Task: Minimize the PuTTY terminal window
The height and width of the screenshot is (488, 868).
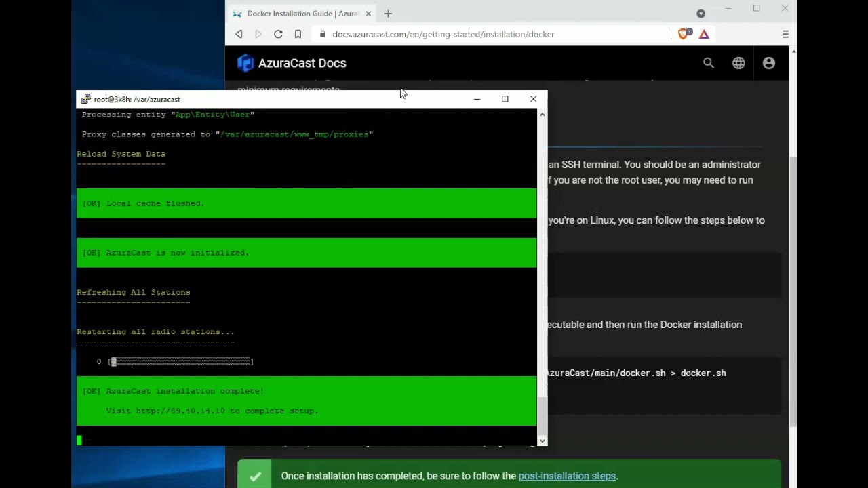Action: point(477,99)
